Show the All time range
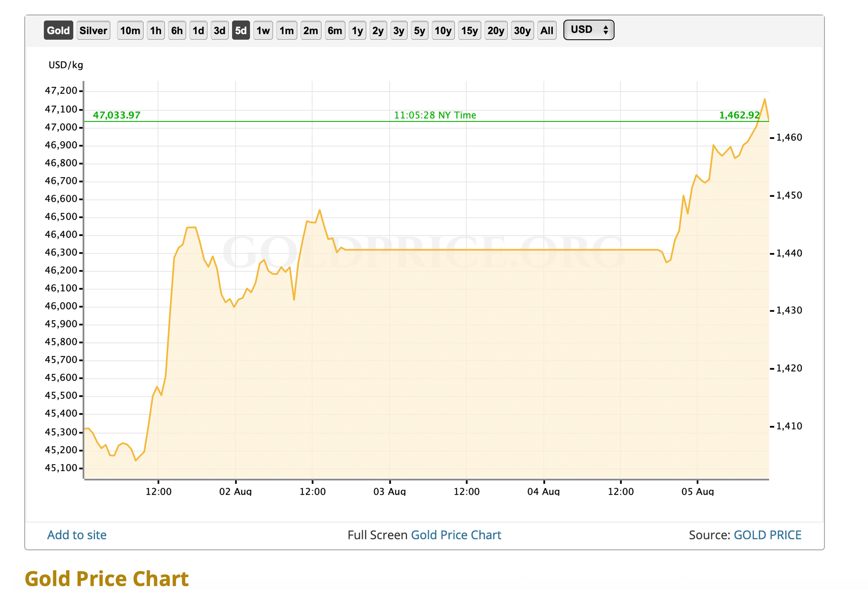This screenshot has width=868, height=589. tap(547, 30)
